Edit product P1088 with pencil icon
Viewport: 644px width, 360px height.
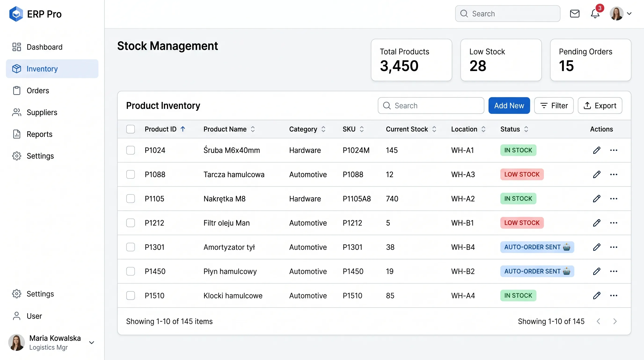596,174
